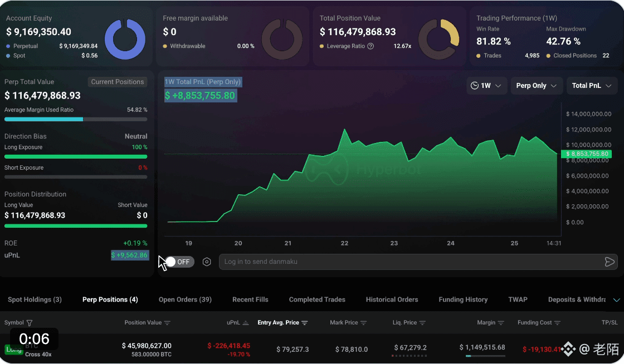Sort by Liq. Price icon
The height and width of the screenshot is (364, 624).
pos(422,323)
